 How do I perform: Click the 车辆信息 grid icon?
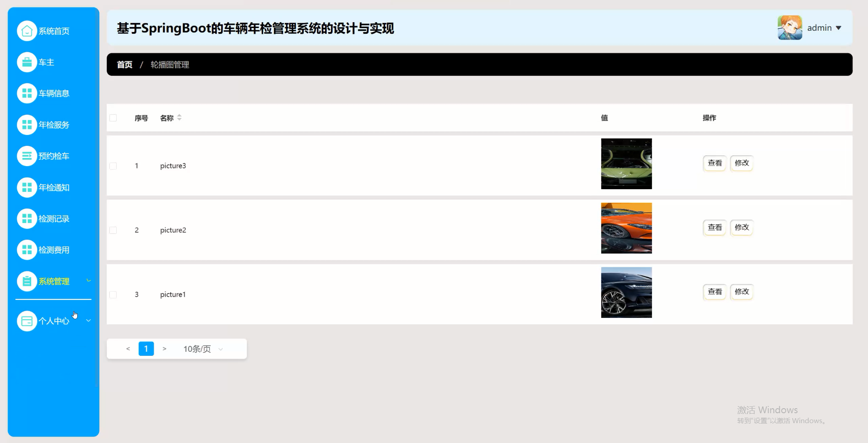click(27, 93)
